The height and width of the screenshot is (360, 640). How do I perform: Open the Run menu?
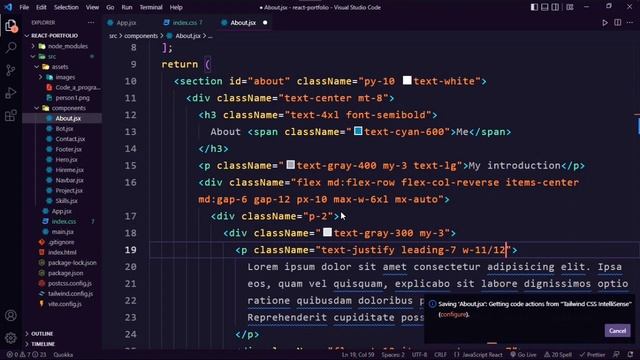point(127,7)
